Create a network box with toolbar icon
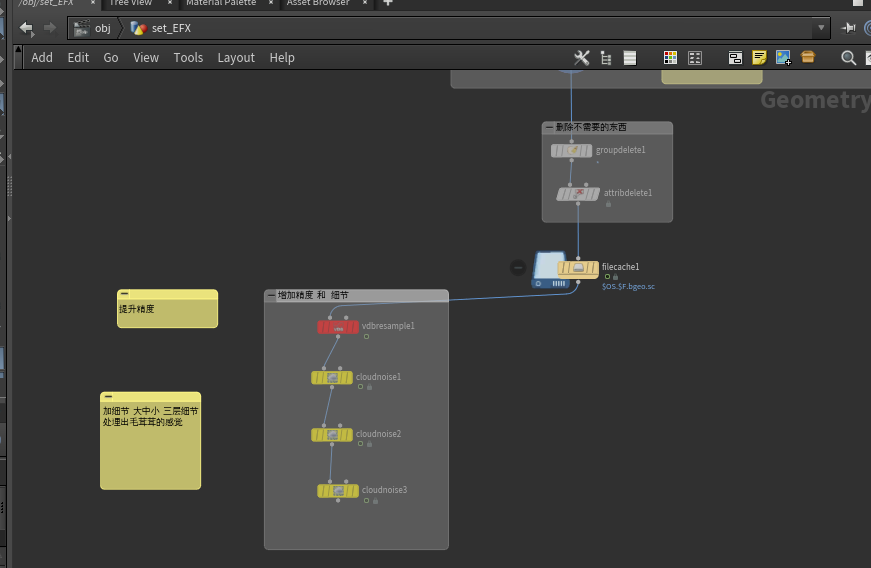871x568 pixels. point(735,58)
